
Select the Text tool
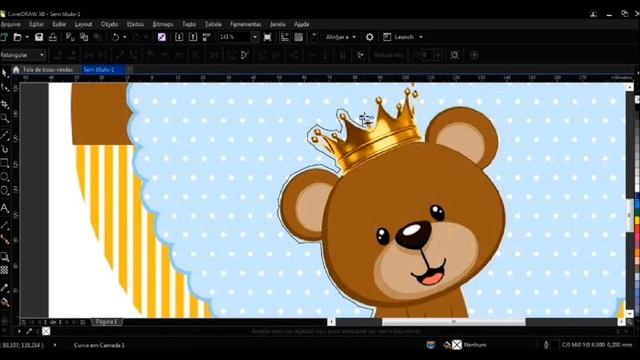tap(5, 209)
